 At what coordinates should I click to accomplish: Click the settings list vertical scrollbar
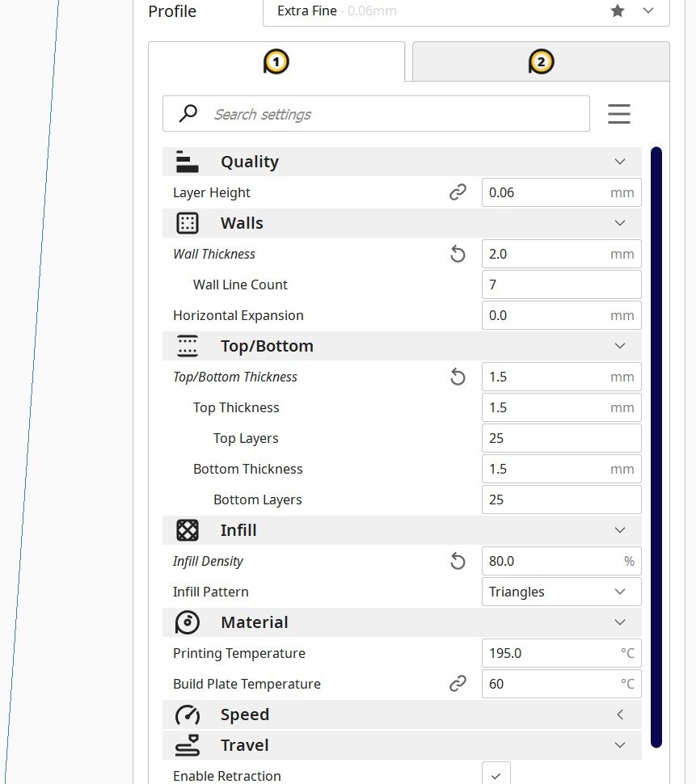[x=656, y=448]
